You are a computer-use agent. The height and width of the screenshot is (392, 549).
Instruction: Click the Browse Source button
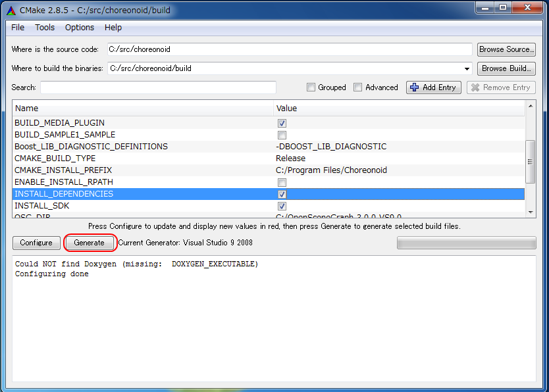(x=506, y=49)
